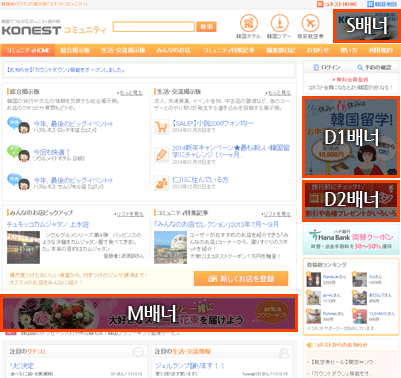This screenshot has height=378, width=401.
Task: Click the 新しくお店を登録 button
Action: [241, 279]
